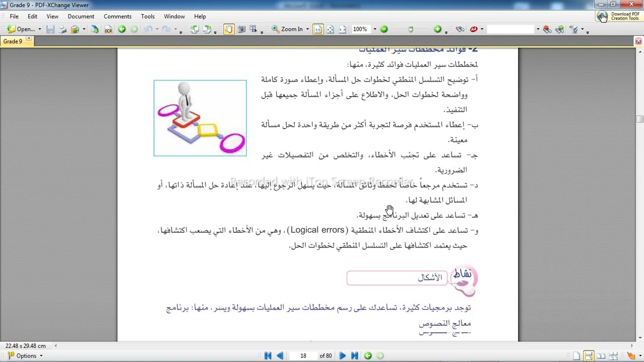Set single page layout
The image size is (644, 362).
click(x=577, y=356)
